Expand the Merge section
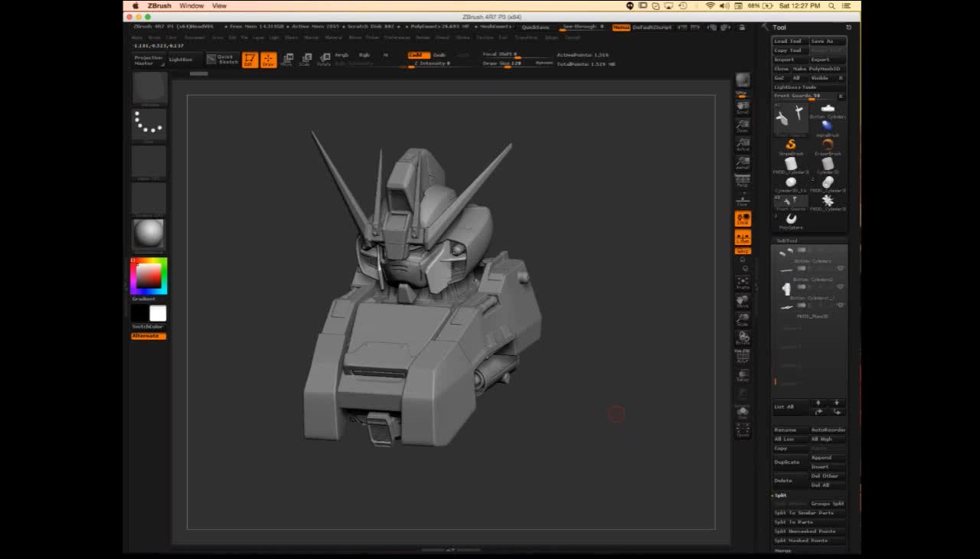Viewport: 980px width, 559px height. click(x=782, y=551)
